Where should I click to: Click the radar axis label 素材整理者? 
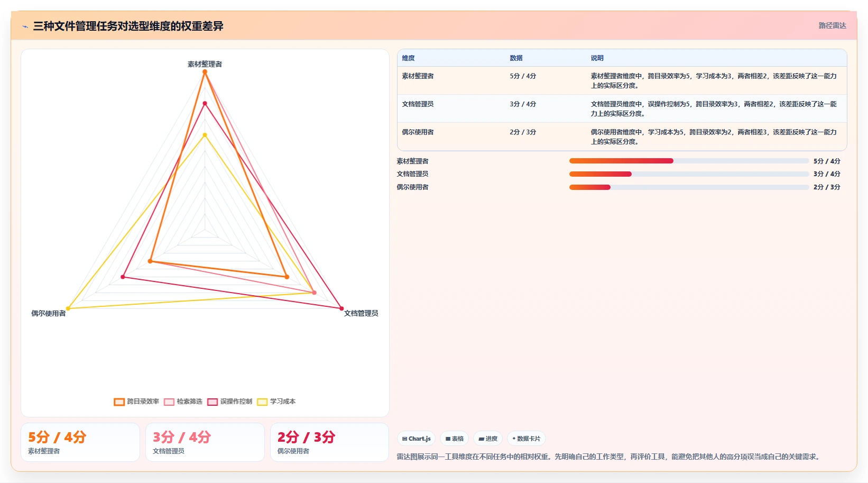(205, 64)
